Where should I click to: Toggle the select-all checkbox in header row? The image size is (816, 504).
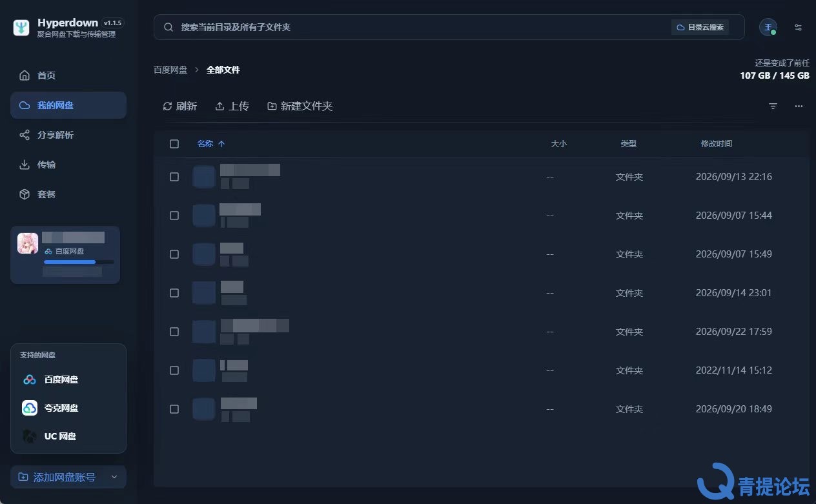point(174,144)
